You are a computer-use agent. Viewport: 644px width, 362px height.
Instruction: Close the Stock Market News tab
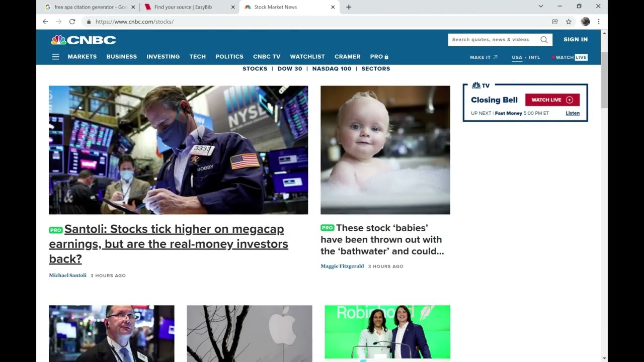pyautogui.click(x=333, y=7)
